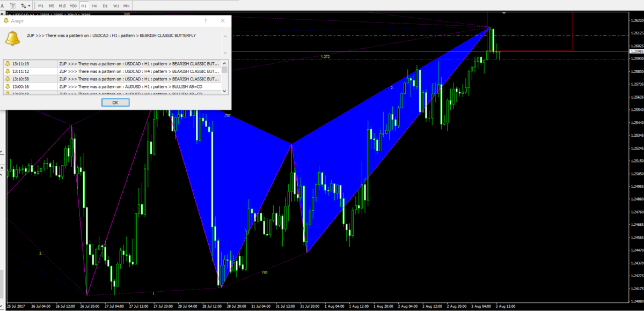Enable the D1 daily timeframe
This screenshot has width=644, height=311.
pyautogui.click(x=104, y=5)
